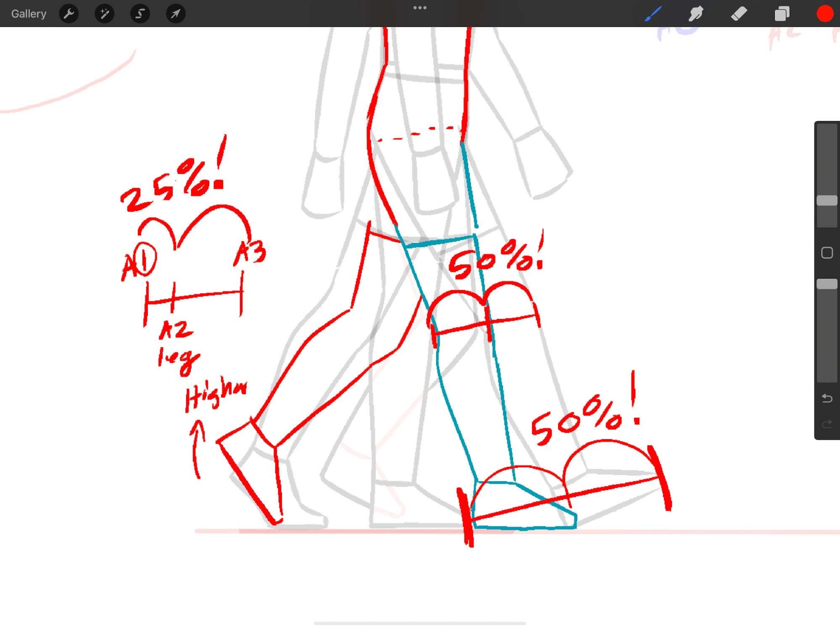Select the Selection S tool
840x630 pixels.
tap(140, 14)
